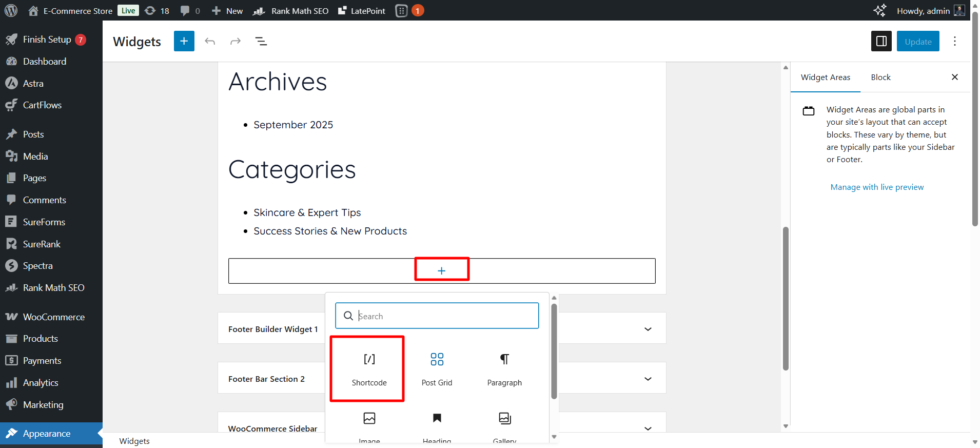Insert the Image block

pyautogui.click(x=369, y=426)
